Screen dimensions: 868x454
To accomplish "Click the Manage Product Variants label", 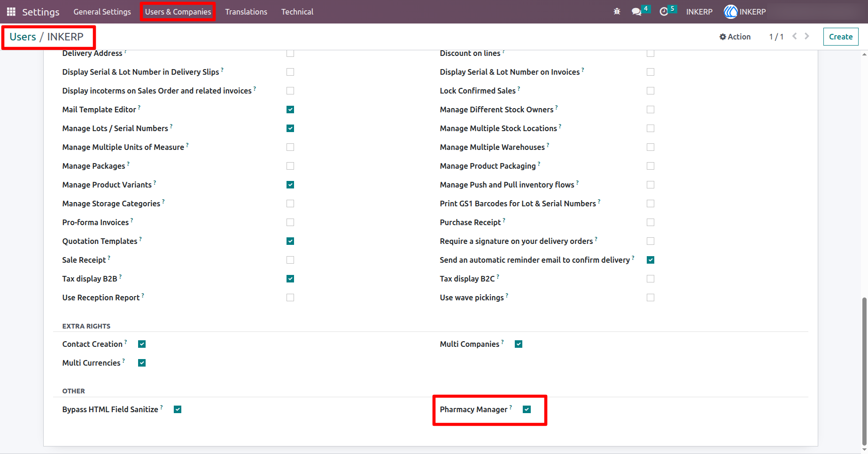I will [107, 185].
